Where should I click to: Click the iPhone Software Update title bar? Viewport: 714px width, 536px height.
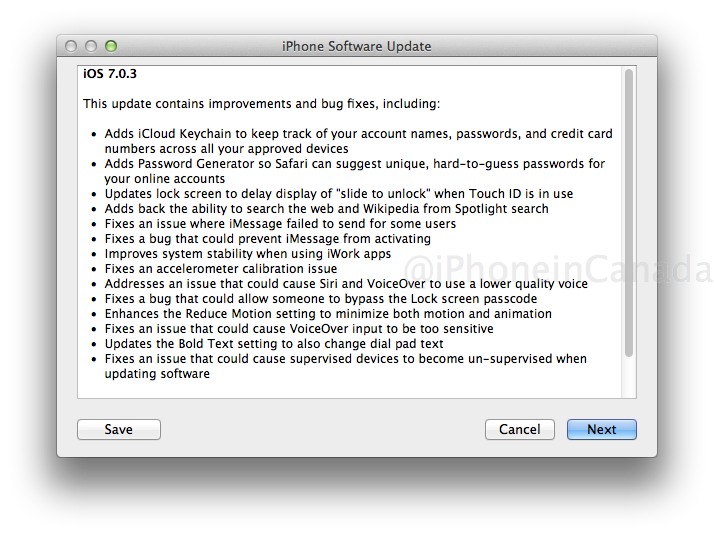(x=357, y=46)
